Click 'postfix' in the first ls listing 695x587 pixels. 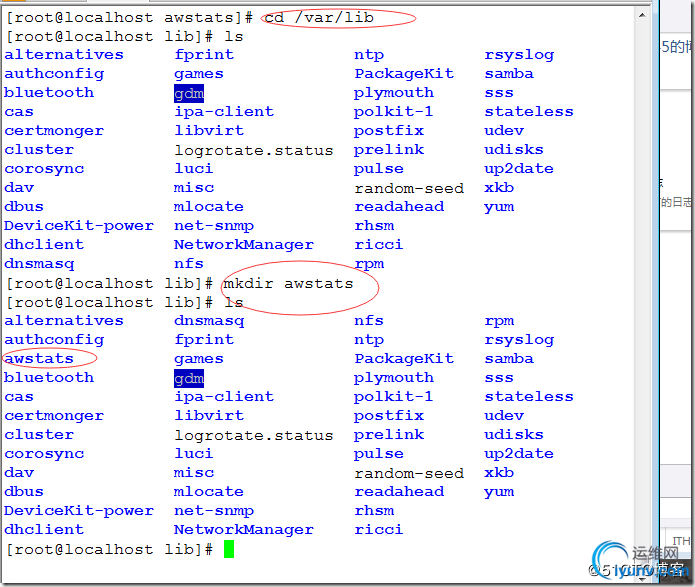[x=389, y=131]
